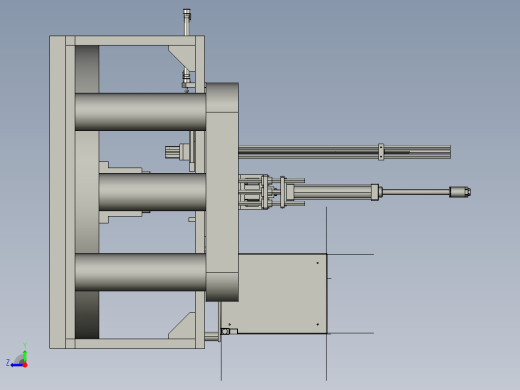Click the red X axis dot on the triad

[25, 365]
